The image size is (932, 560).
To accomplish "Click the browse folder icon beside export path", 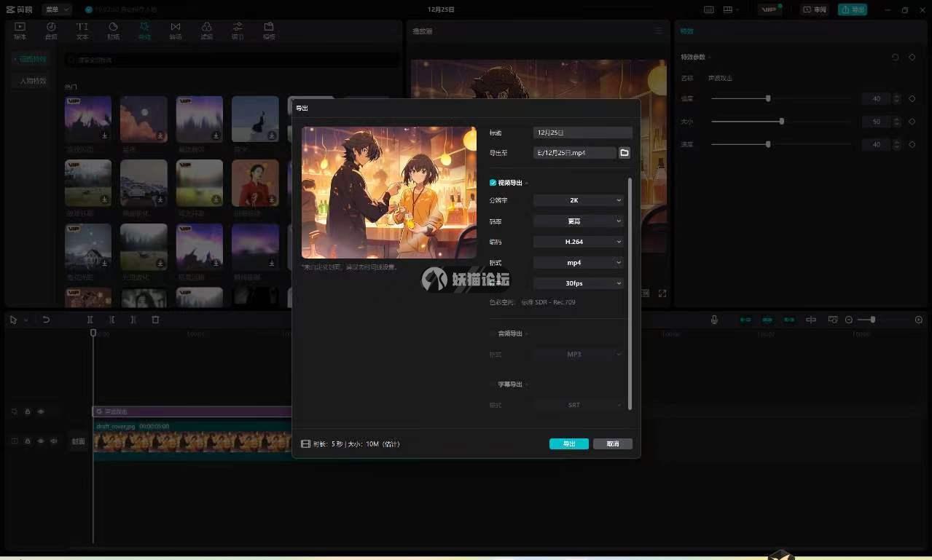I will [x=624, y=153].
